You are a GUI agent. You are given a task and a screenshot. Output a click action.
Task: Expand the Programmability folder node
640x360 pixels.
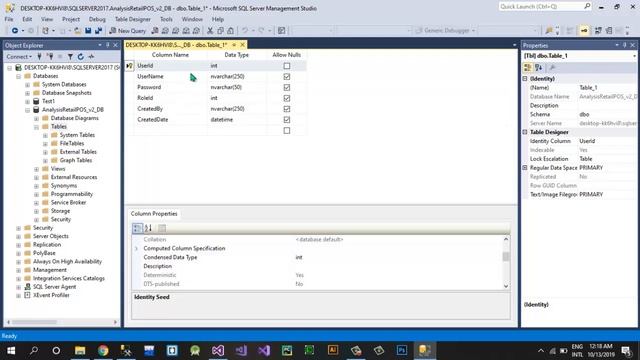(x=36, y=194)
